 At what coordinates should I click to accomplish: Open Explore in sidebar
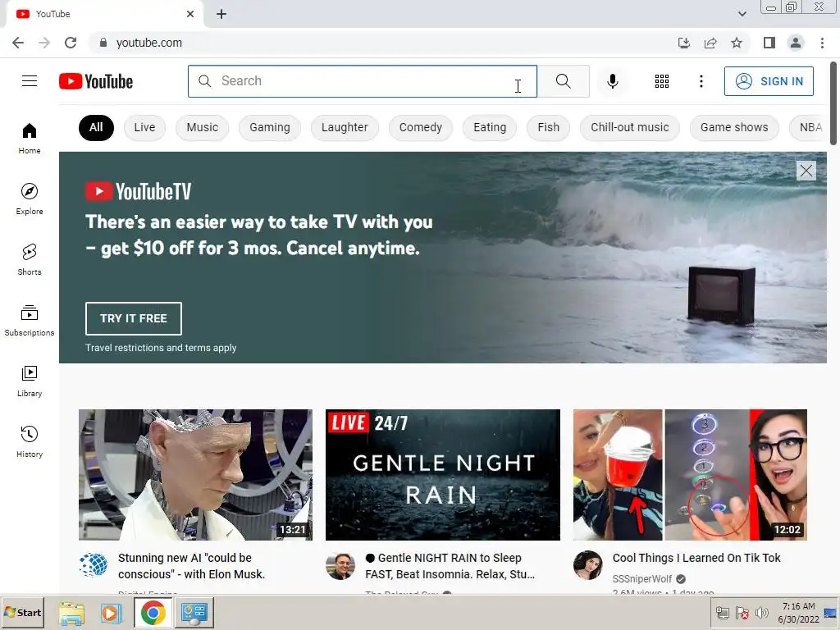pos(30,199)
